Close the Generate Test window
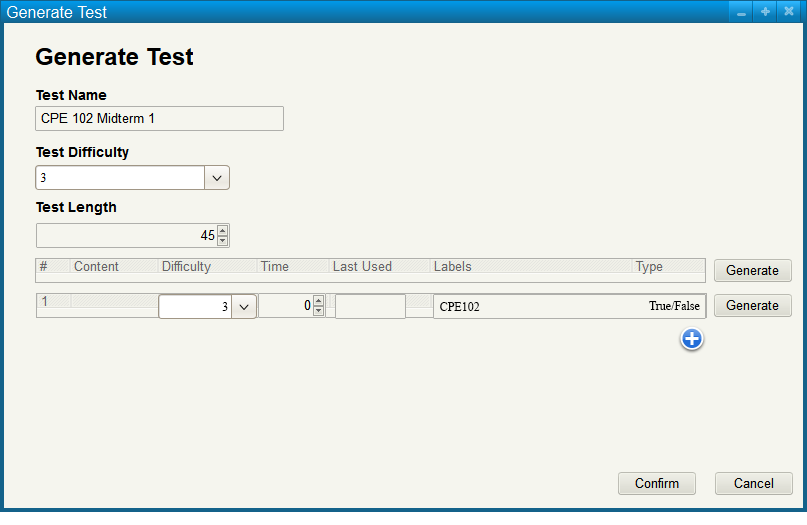Image resolution: width=807 pixels, height=525 pixels. click(788, 13)
